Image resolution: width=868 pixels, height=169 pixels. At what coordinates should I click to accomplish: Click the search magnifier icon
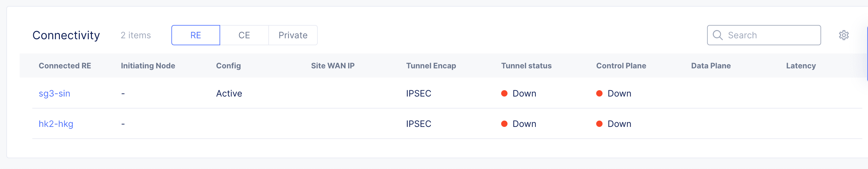pos(718,35)
